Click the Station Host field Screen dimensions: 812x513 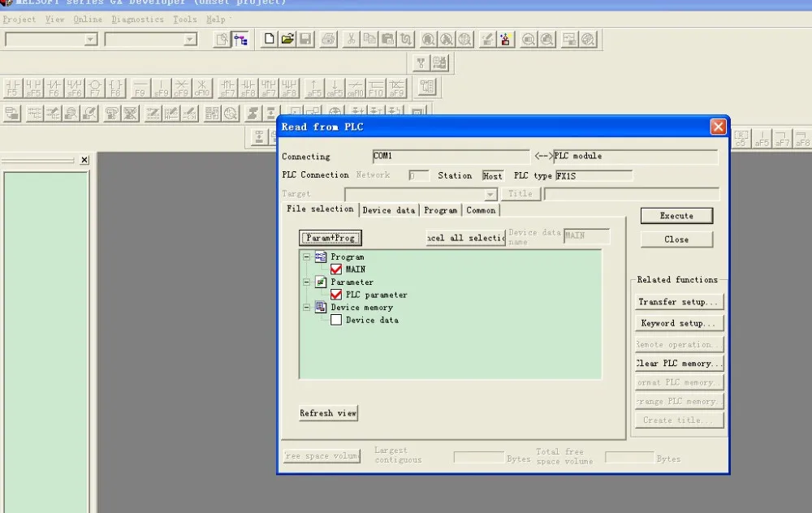(x=492, y=176)
